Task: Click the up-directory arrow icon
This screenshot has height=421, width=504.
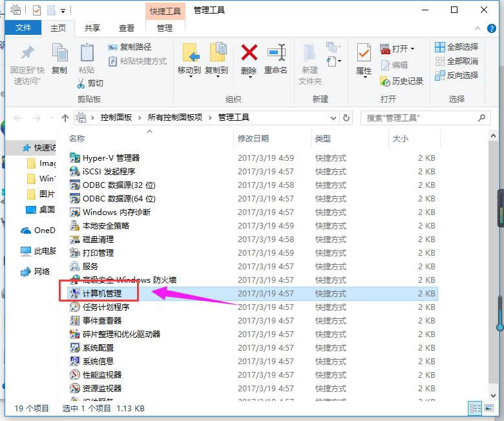Action: [x=65, y=118]
